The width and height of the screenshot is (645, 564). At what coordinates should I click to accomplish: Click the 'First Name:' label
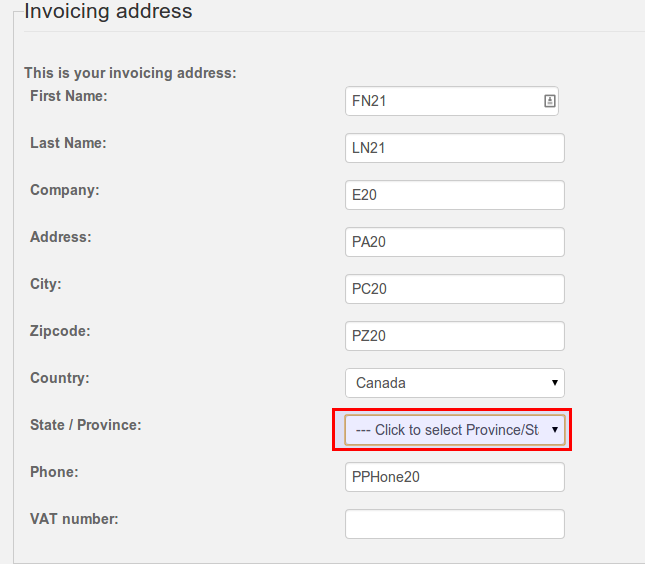coord(69,96)
